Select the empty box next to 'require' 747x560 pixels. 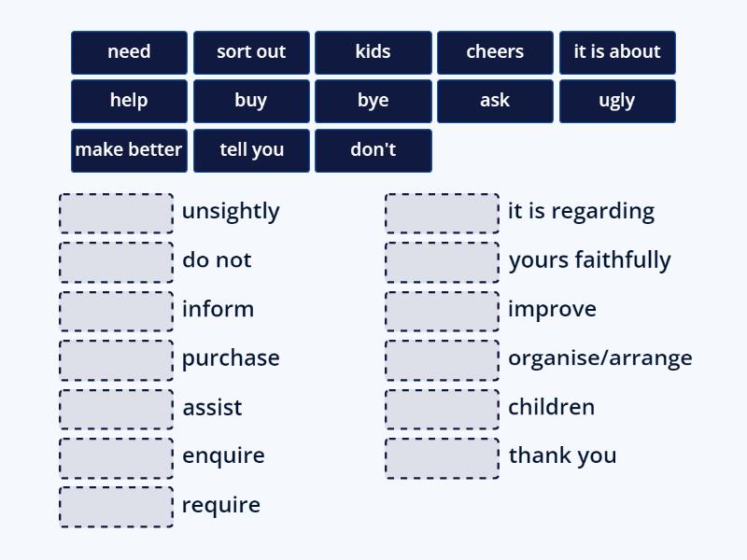coord(117,507)
